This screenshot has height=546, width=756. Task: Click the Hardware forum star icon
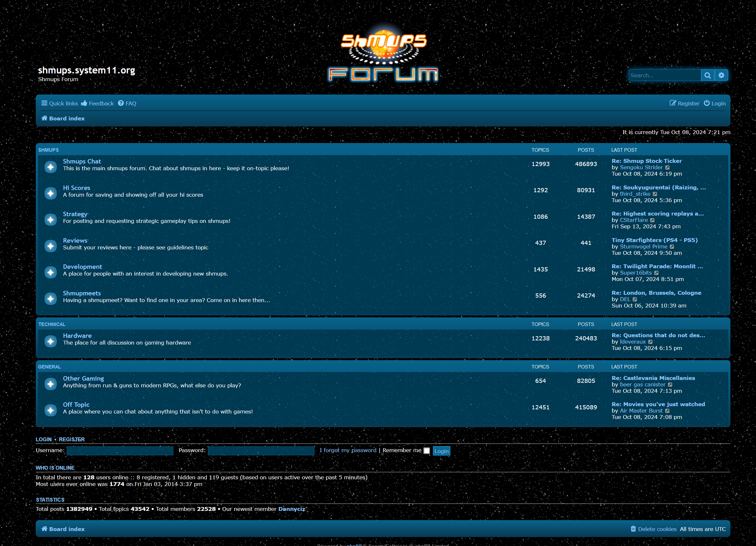click(51, 341)
